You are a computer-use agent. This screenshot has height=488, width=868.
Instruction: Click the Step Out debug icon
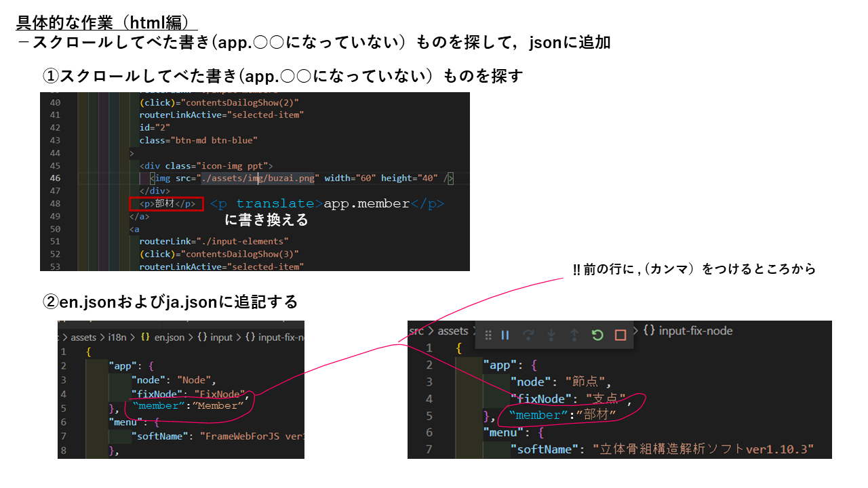coord(574,333)
